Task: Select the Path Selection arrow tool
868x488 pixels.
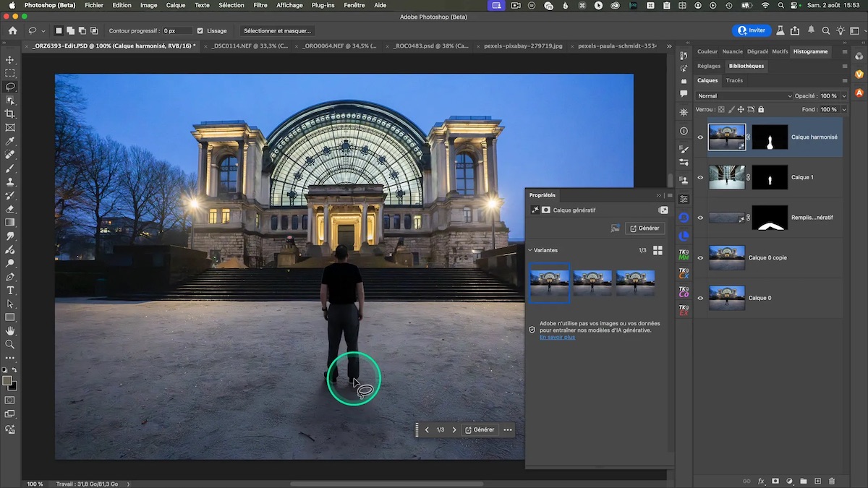Action: [x=10, y=304]
